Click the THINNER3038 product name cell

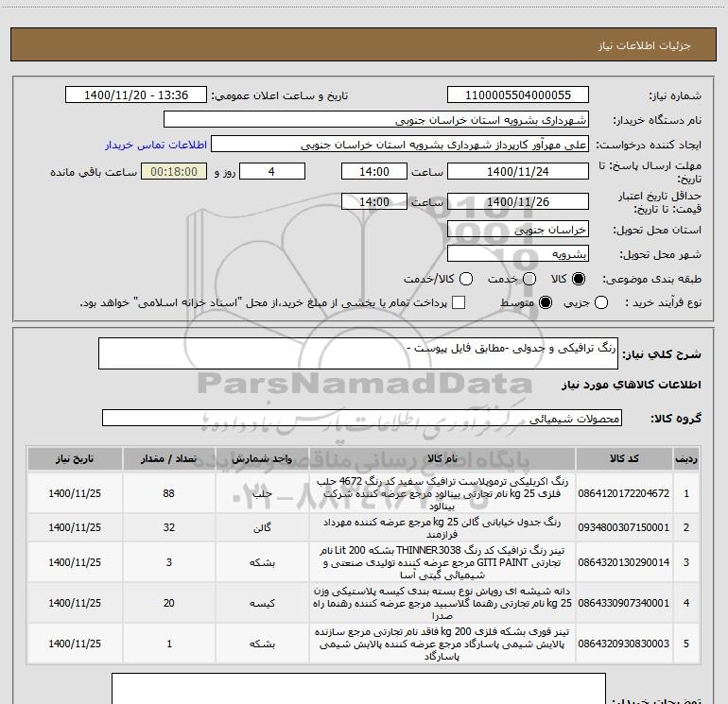(x=442, y=562)
